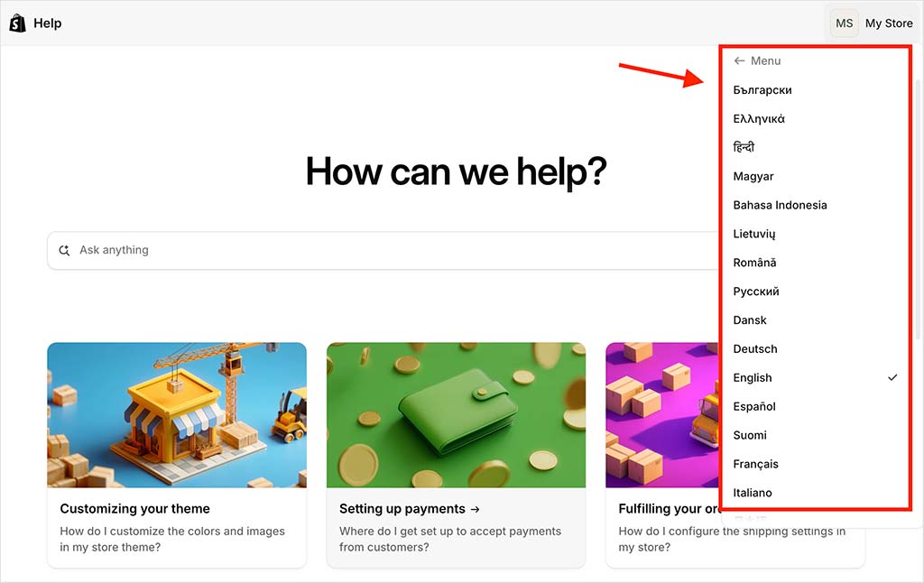Choose Русский in the language menu
The width and height of the screenshot is (924, 583).
[756, 291]
